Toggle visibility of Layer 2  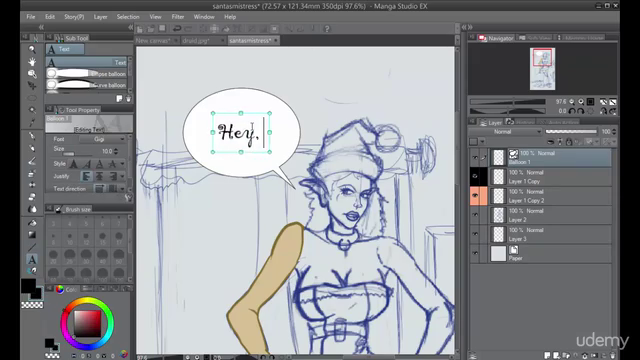(x=475, y=215)
